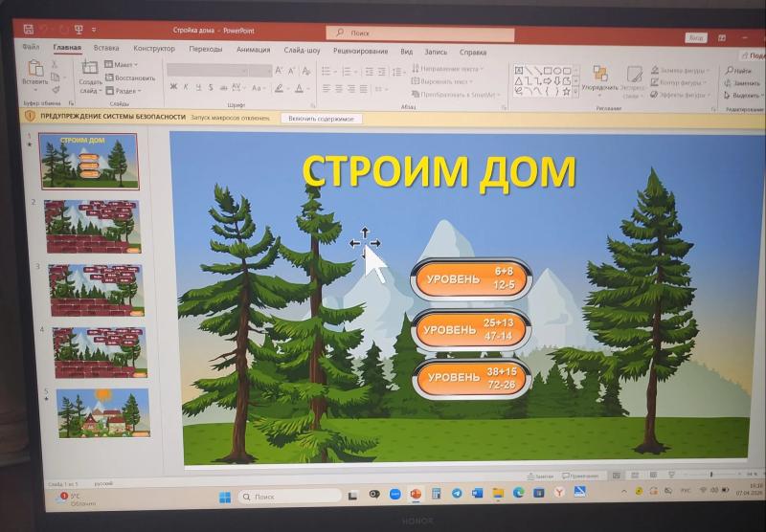Click Найти find button

[738, 71]
